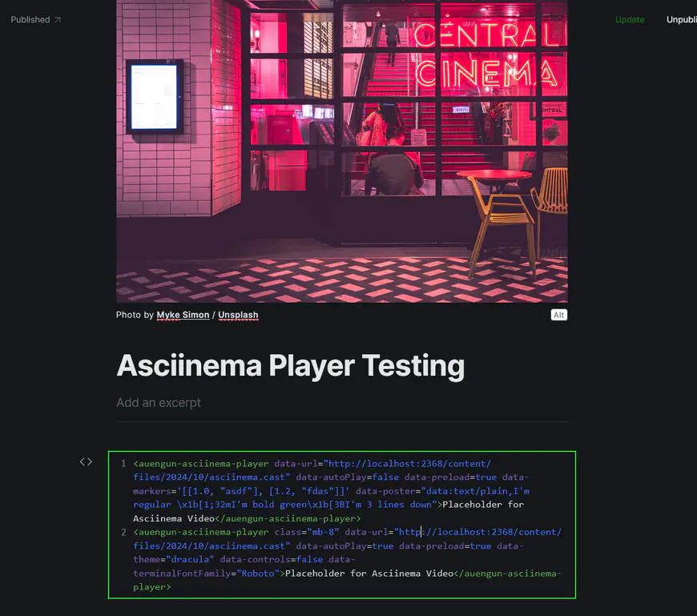Image resolution: width=697 pixels, height=616 pixels.
Task: Focus the Add an excerpt field
Action: point(159,402)
